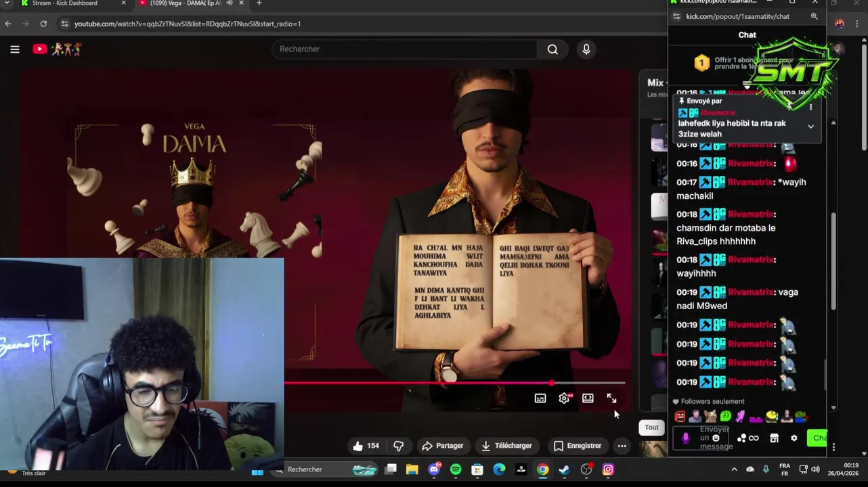
Task: Open video player settings gear
Action: [564, 398]
